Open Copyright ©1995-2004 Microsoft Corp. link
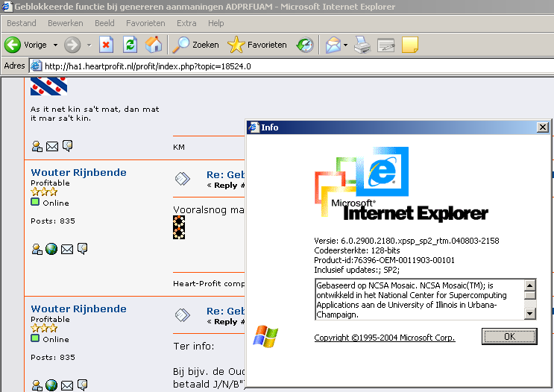Image resolution: width=554 pixels, height=392 pixels. (385, 338)
